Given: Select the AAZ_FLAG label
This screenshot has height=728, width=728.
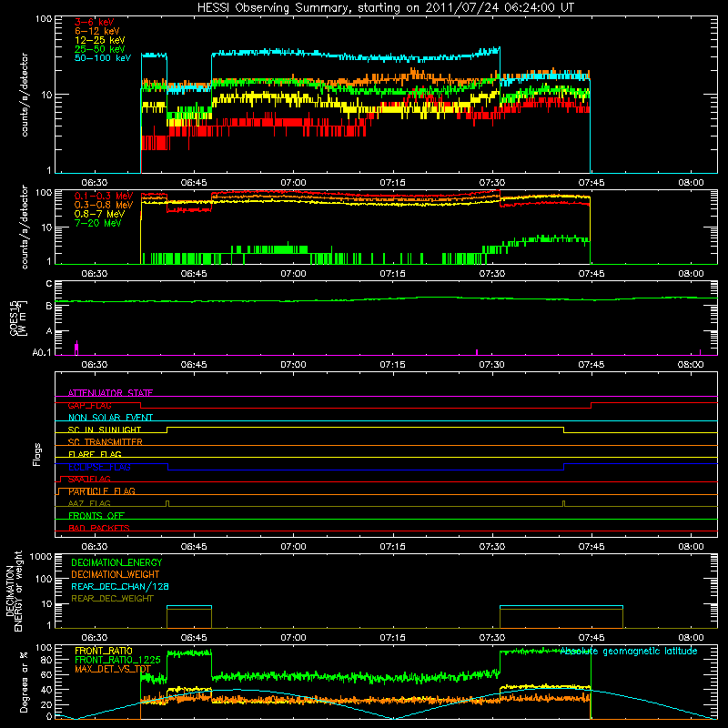Looking at the screenshot, I should pos(89,503).
